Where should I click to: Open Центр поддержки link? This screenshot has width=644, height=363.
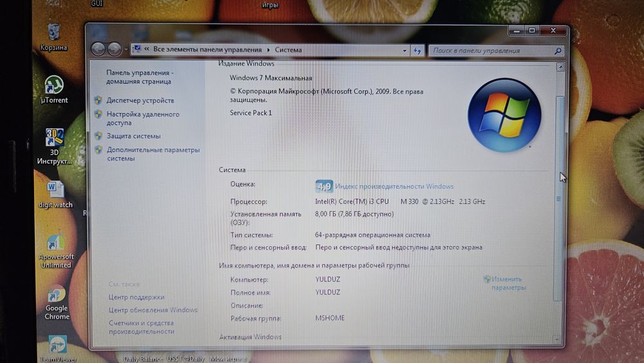click(137, 297)
